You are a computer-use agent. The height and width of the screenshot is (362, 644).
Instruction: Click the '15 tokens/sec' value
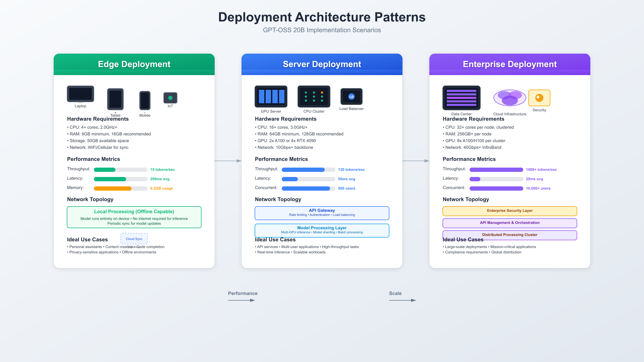(x=163, y=169)
